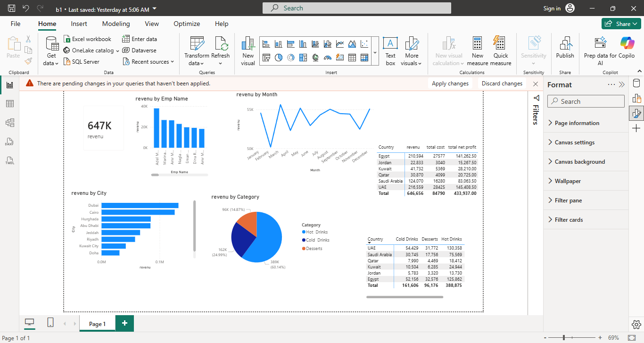The height and width of the screenshot is (343, 644).
Task: Open the Insert ribbon tab
Action: (x=79, y=24)
